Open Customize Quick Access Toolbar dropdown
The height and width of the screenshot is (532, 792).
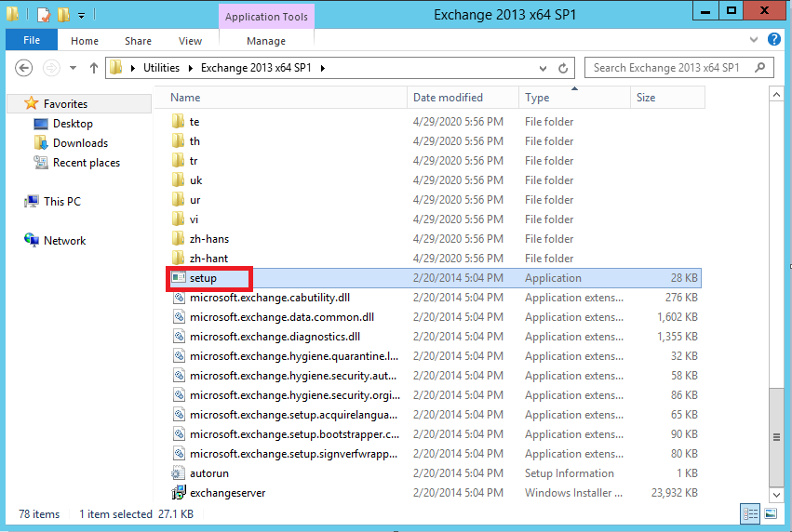81,16
